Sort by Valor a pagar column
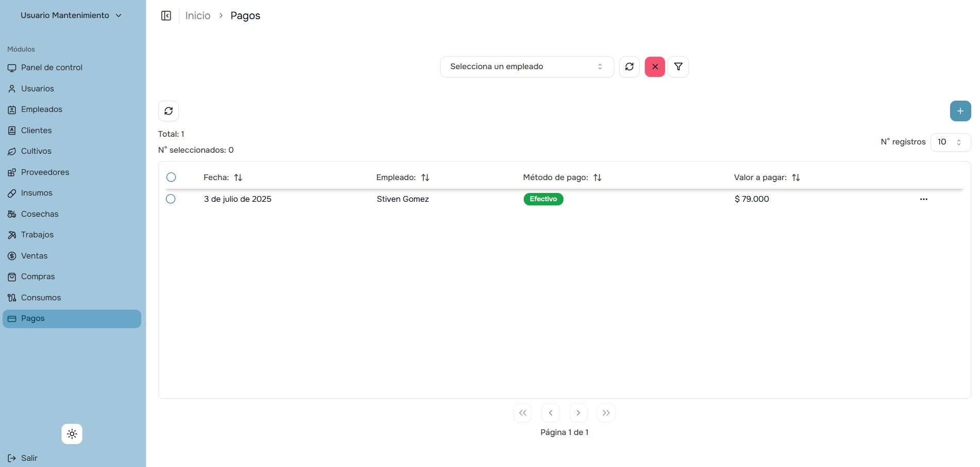This screenshot has width=980, height=467. [x=795, y=178]
